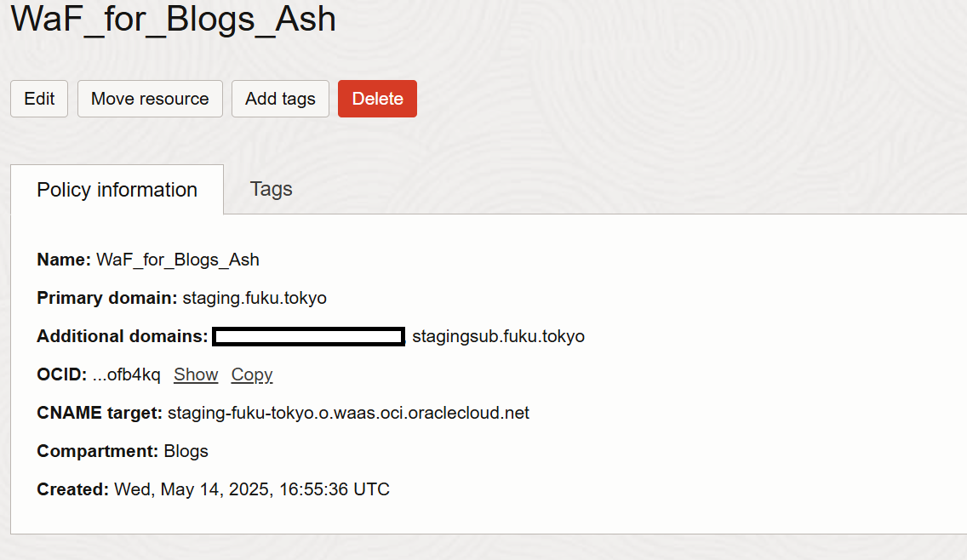967x560 pixels.
Task: Open the Move resource dialog
Action: [x=150, y=99]
